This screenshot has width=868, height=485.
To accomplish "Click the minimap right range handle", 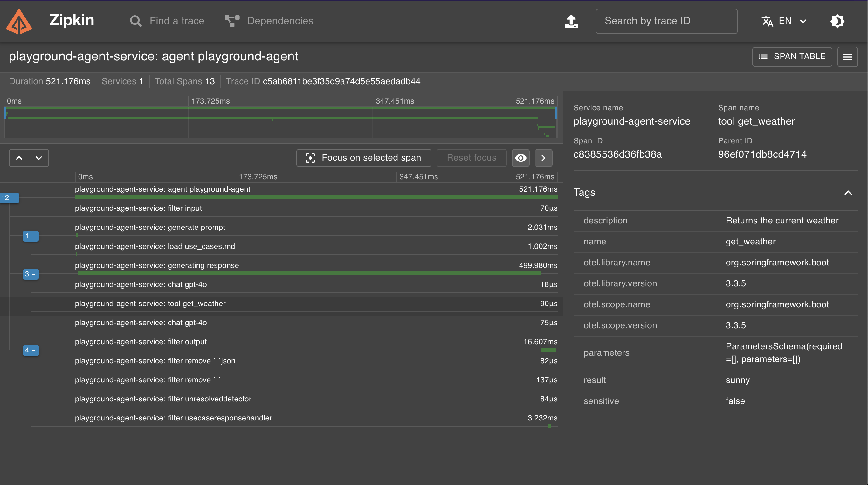I will coord(556,113).
